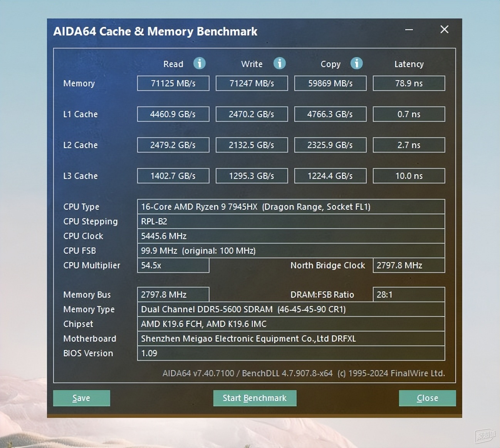Click the Read column header label
This screenshot has height=448, width=500.
[173, 64]
